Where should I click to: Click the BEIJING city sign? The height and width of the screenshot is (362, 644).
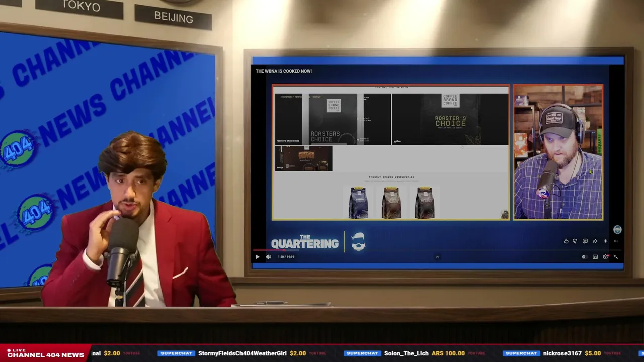point(174,17)
